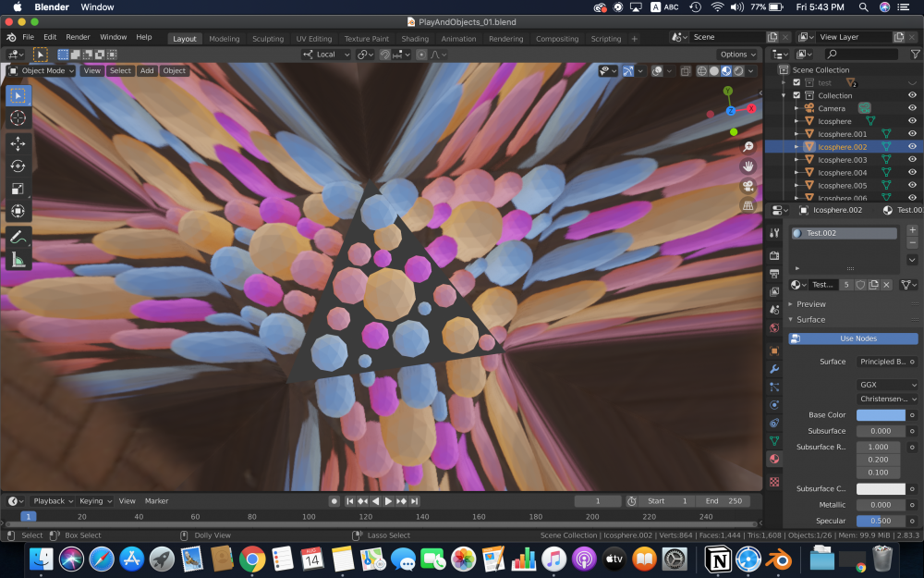Open the Playback dropdown in timeline

[x=53, y=500]
